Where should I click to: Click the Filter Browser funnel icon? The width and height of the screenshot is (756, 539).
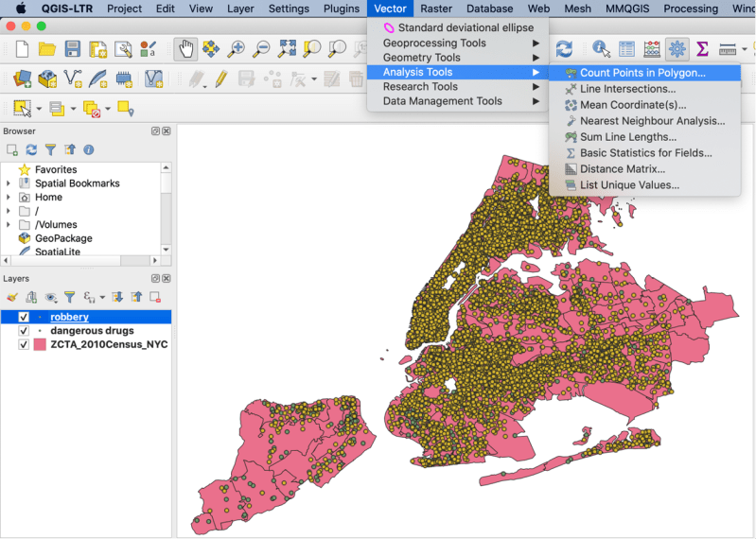point(51,149)
